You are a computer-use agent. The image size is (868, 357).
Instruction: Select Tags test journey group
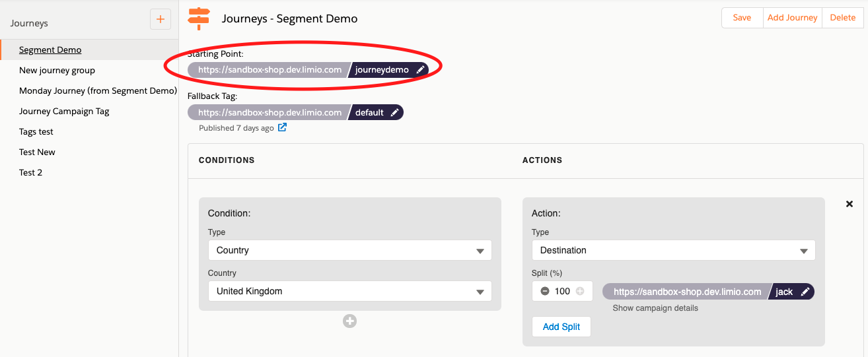pos(36,131)
